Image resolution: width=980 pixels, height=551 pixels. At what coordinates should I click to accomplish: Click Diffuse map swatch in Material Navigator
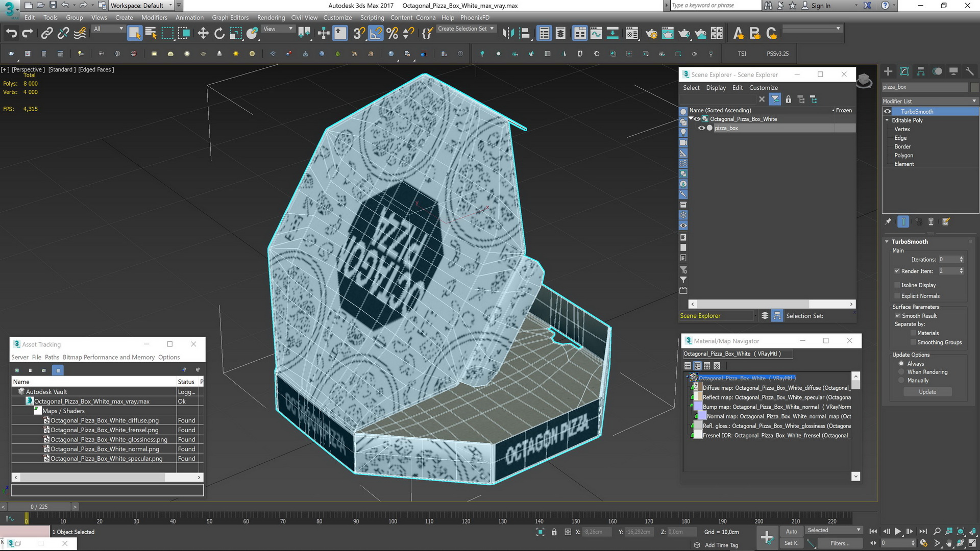click(x=697, y=388)
